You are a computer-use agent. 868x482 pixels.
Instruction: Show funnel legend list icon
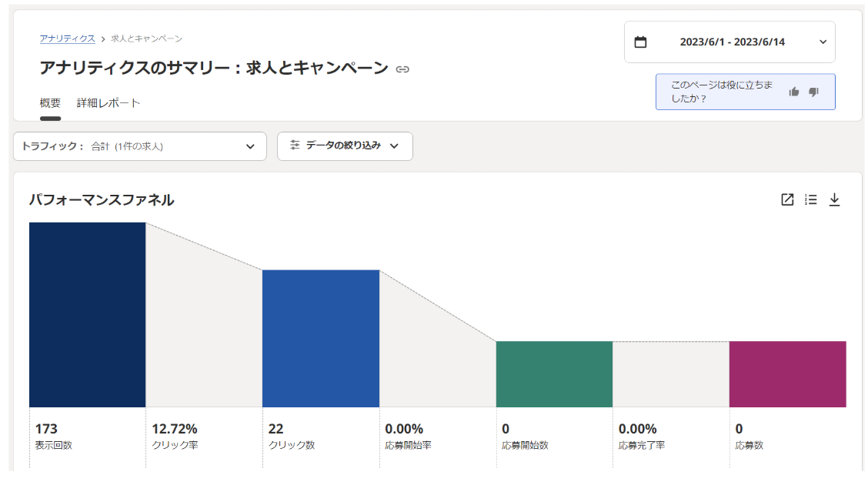coord(811,199)
